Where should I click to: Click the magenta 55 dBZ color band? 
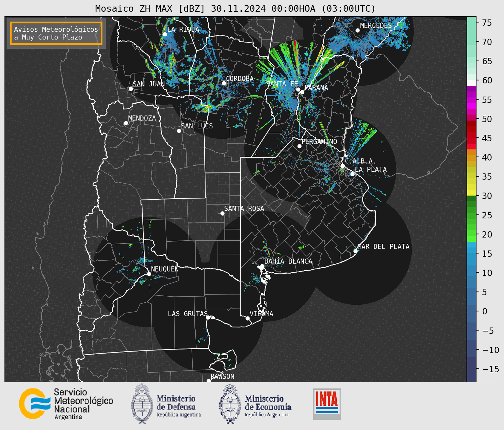pyautogui.click(x=471, y=100)
